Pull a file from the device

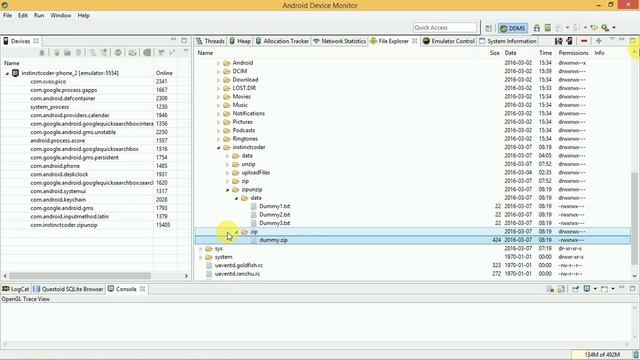click(x=558, y=41)
